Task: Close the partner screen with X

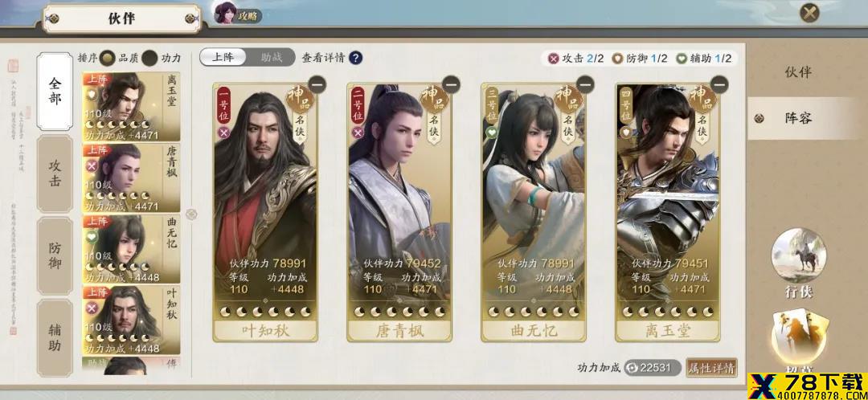Action: click(x=810, y=13)
